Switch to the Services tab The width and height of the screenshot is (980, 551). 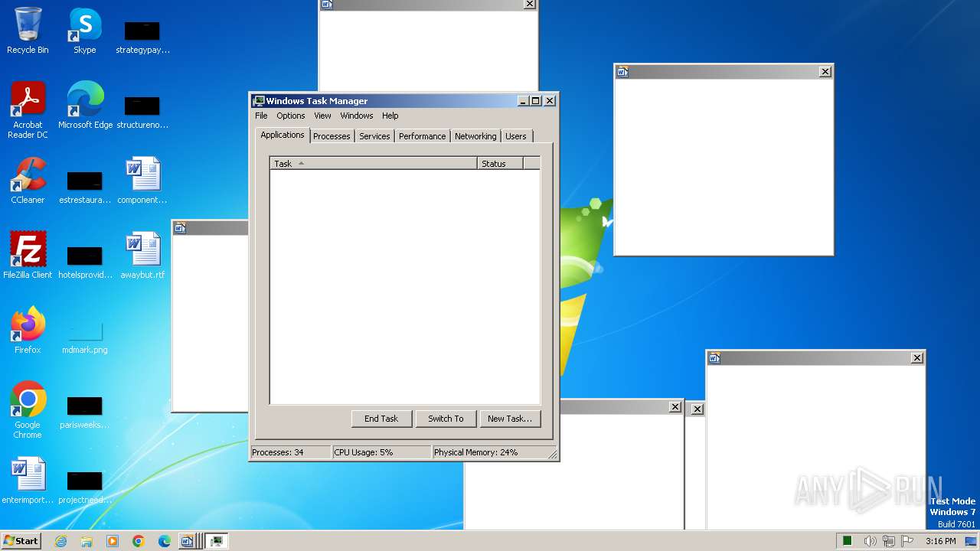(374, 136)
